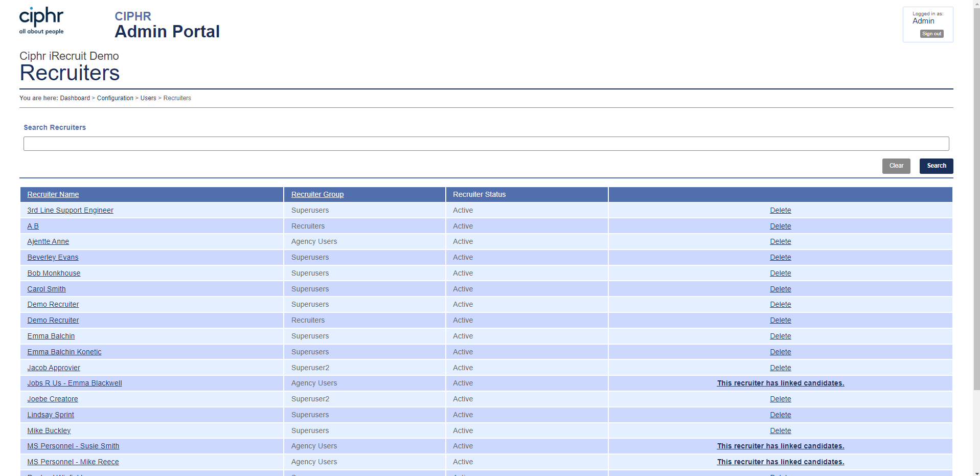Image resolution: width=980 pixels, height=476 pixels.
Task: Click the Search button
Action: click(x=936, y=166)
